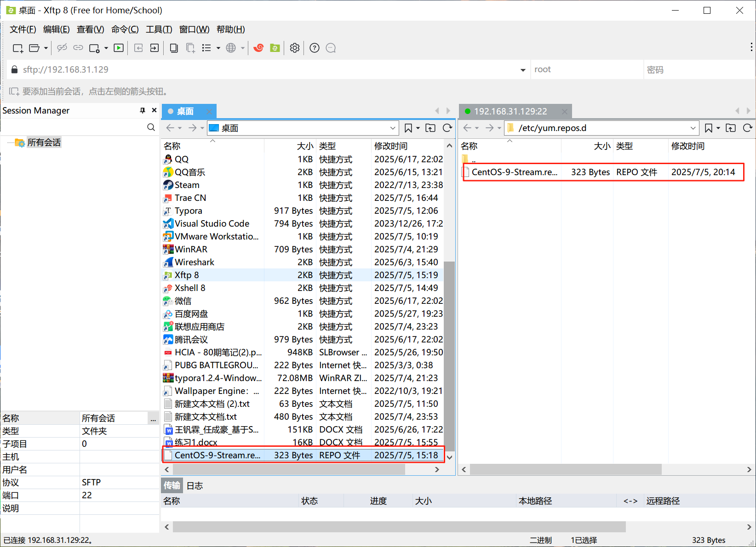Toggle the transfer direction indicator <->
The height and width of the screenshot is (547, 756).
tap(630, 501)
